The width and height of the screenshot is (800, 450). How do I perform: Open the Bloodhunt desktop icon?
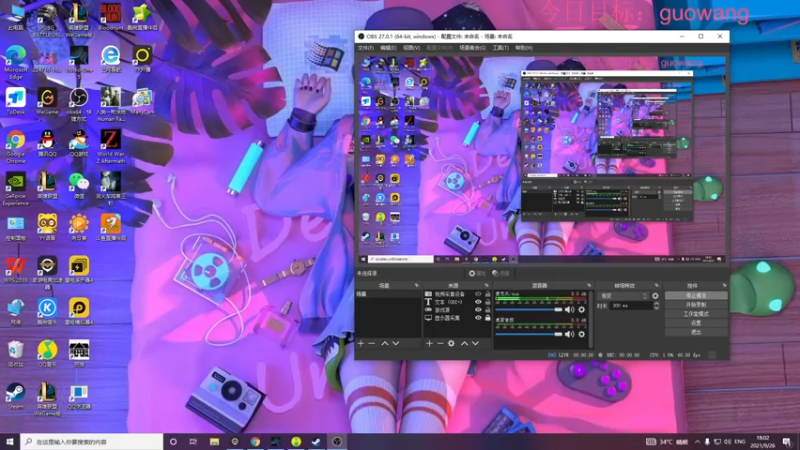(110, 17)
